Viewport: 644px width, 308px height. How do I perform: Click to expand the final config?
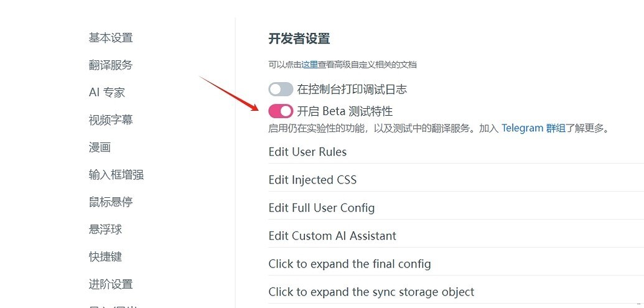point(349,264)
